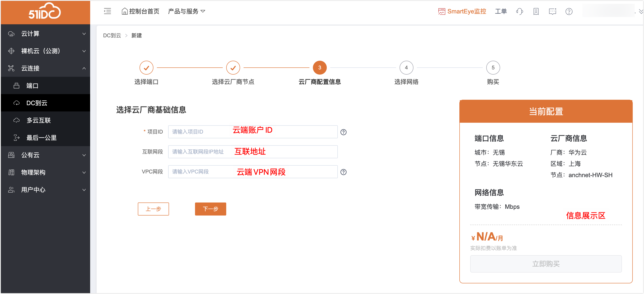The height and width of the screenshot is (294, 644).
Task: Click help icon next to 项目ID field
Action: 343,132
